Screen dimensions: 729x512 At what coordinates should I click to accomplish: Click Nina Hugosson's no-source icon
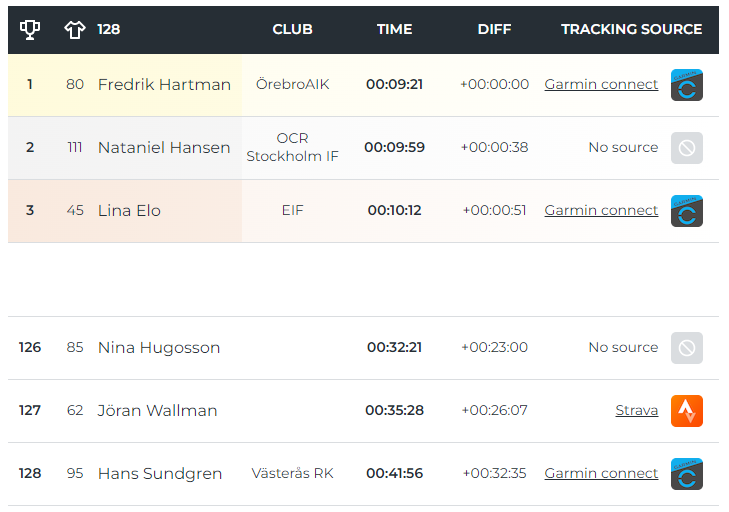687,348
